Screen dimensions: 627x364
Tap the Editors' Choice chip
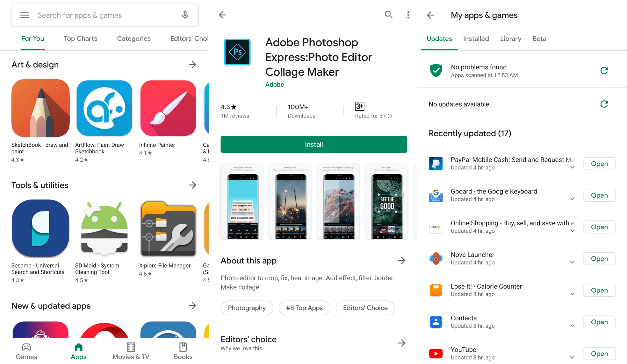[x=365, y=308]
